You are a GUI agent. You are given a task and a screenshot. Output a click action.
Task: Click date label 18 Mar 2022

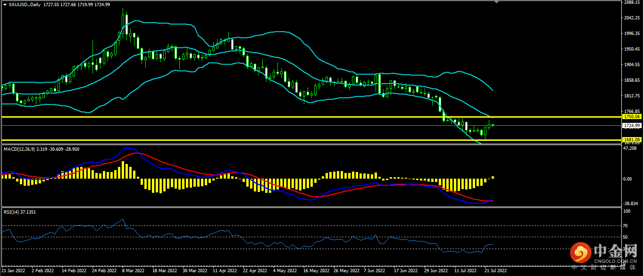[164, 271]
